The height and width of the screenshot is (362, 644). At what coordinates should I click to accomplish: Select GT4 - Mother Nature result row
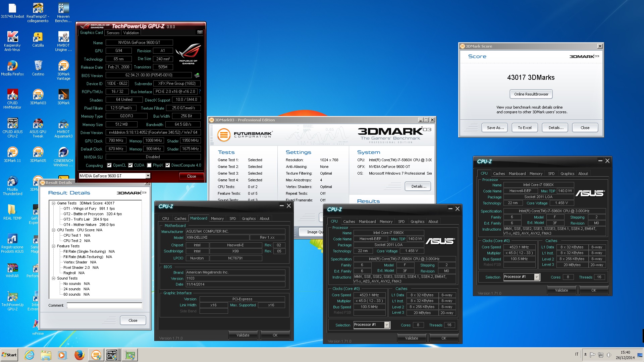(x=89, y=225)
